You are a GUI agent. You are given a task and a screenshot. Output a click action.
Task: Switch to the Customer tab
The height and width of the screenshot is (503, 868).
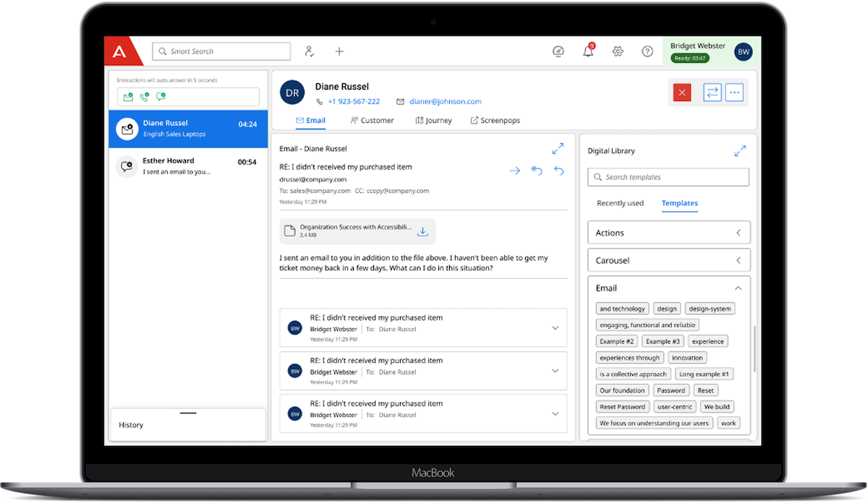(372, 121)
